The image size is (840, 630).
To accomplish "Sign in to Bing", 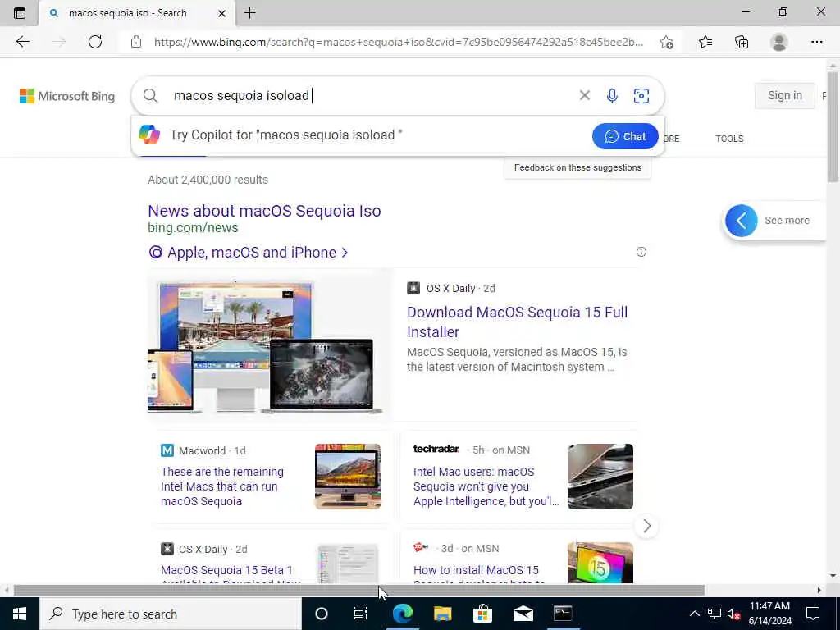I will click(784, 95).
